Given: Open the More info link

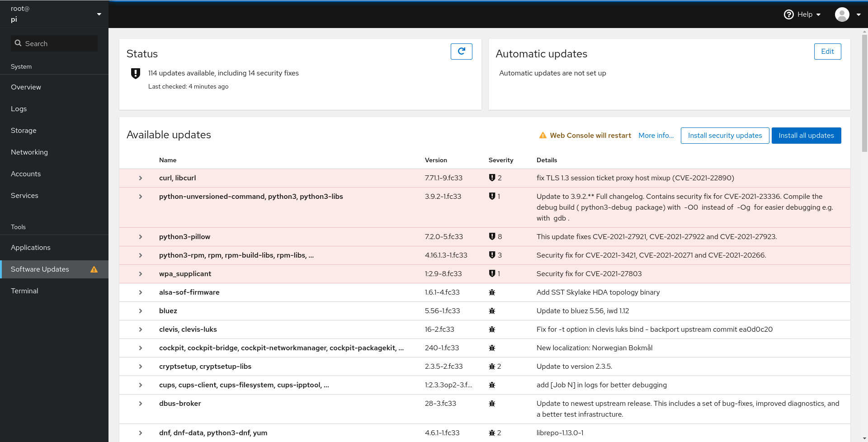Looking at the screenshot, I should click(x=656, y=136).
